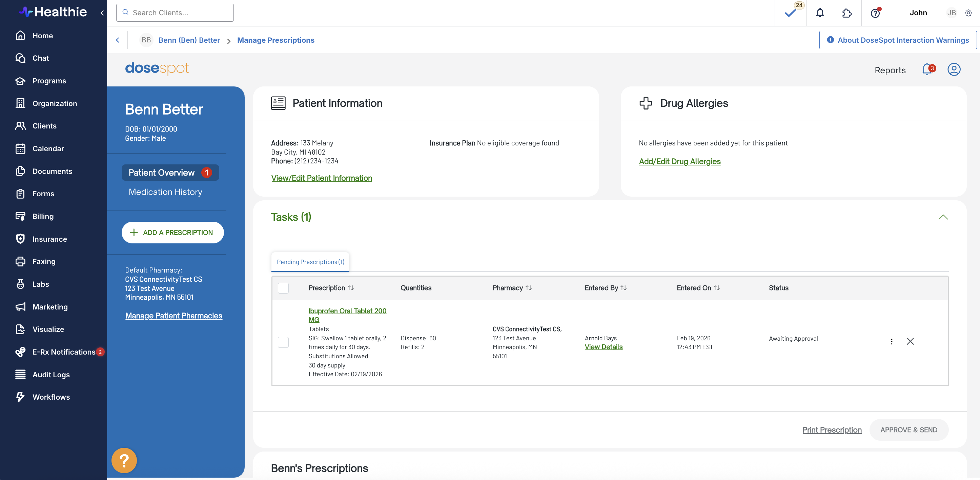Open the puzzle-piece integrations icon
980x480 pixels.
click(847, 13)
